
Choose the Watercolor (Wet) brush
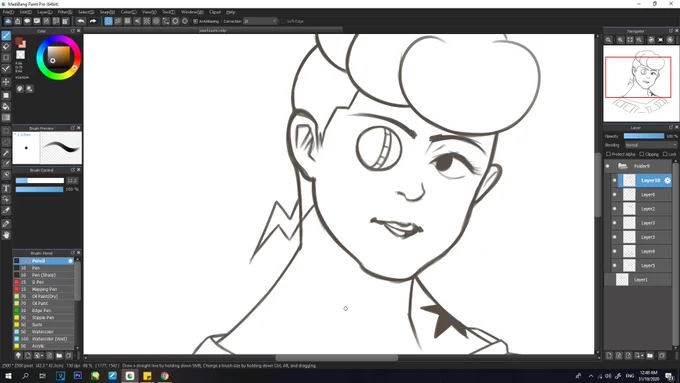click(x=43, y=339)
